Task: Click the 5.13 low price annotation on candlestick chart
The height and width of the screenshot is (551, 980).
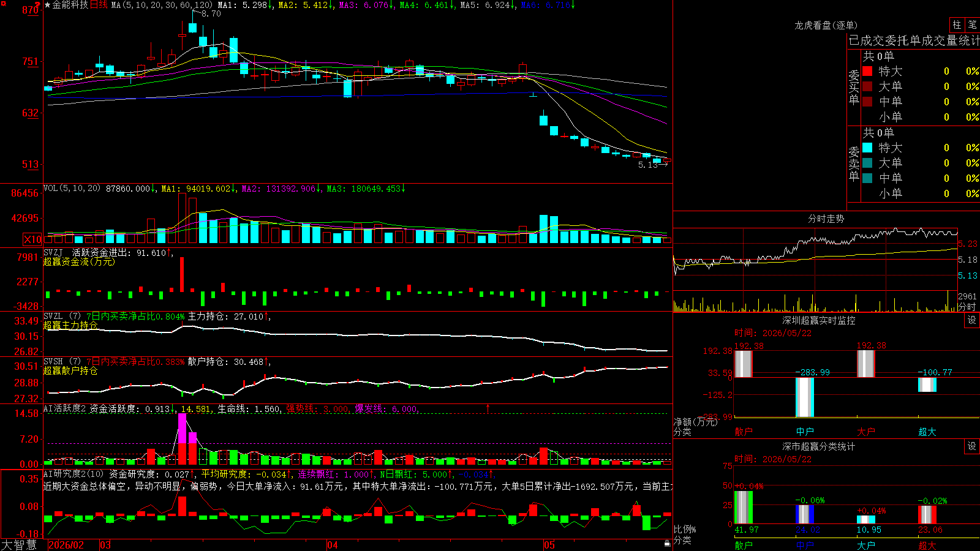Action: [647, 165]
